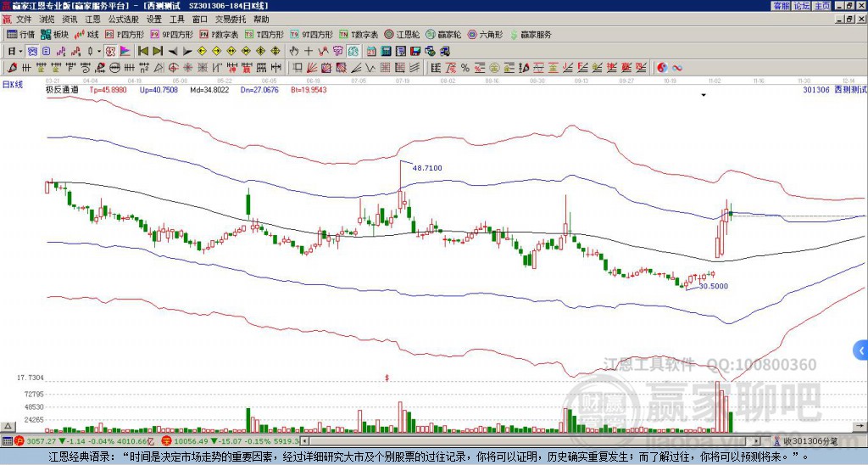The height and width of the screenshot is (465, 868).
Task: Click the blue side panel expand arrow
Action: (861, 350)
